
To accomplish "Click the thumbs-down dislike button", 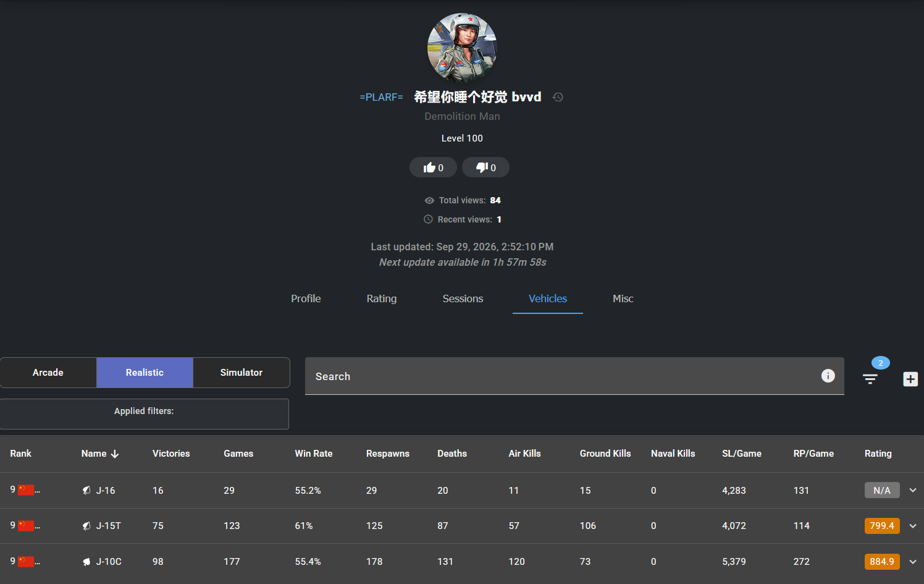I will [x=485, y=167].
